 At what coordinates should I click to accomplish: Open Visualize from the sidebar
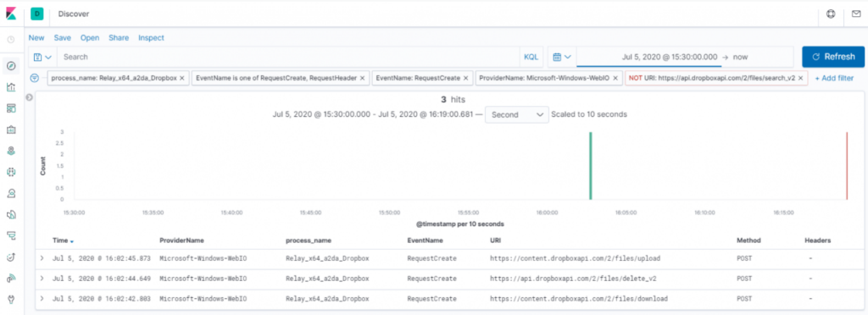(x=11, y=86)
